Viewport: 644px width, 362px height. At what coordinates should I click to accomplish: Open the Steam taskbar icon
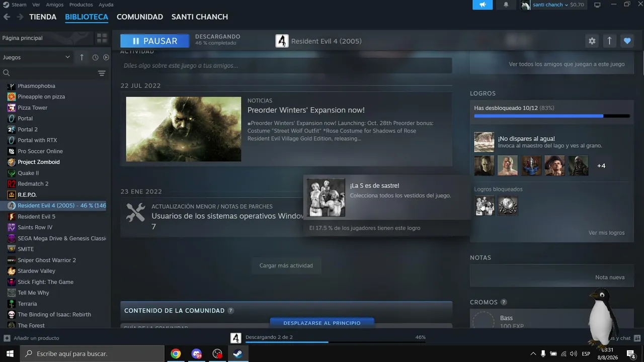tap(238, 354)
